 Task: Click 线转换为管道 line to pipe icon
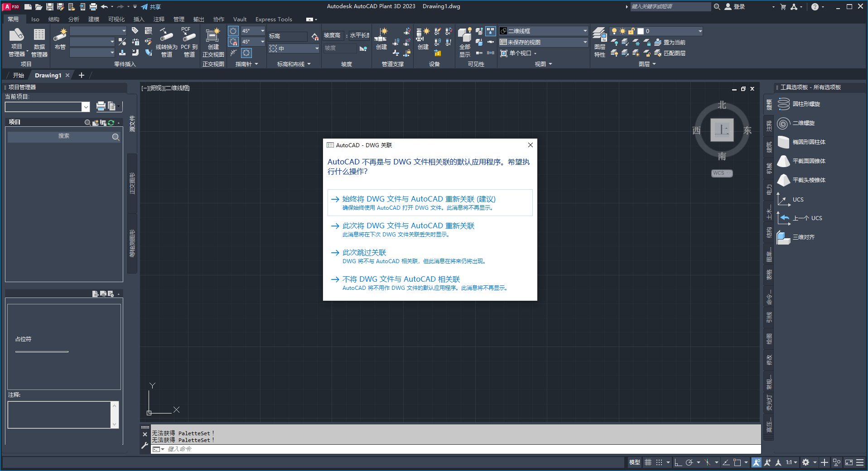[166, 42]
